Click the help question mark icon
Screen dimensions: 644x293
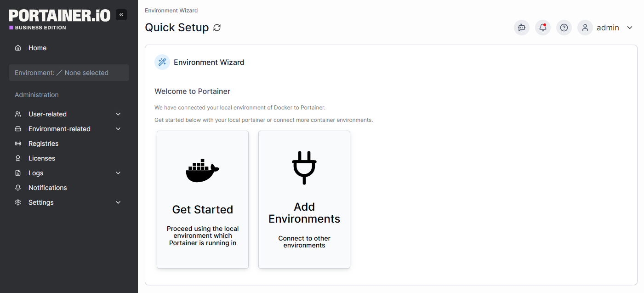tap(564, 28)
